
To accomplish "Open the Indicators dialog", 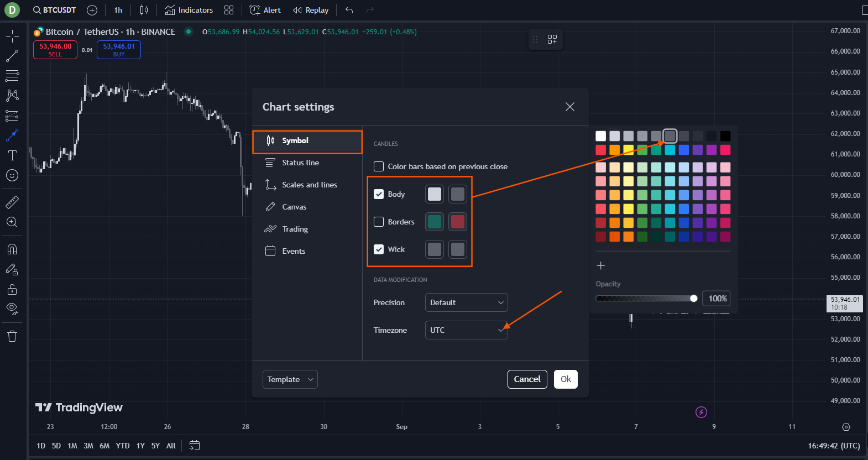I will 189,10.
